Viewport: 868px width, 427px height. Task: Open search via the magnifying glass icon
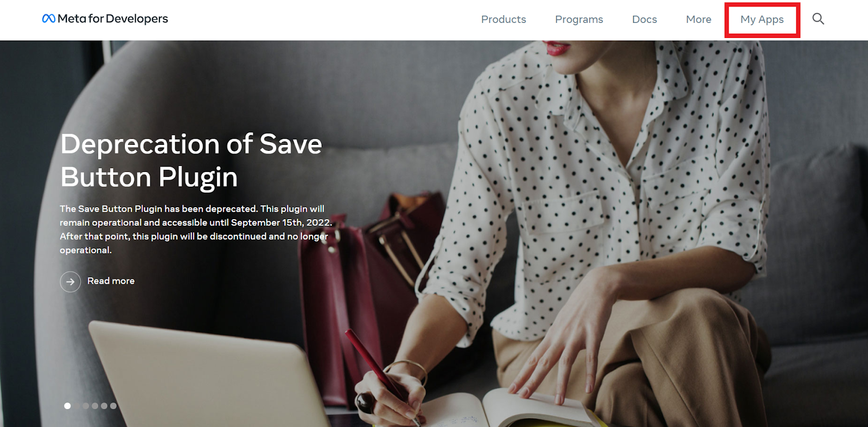point(818,19)
